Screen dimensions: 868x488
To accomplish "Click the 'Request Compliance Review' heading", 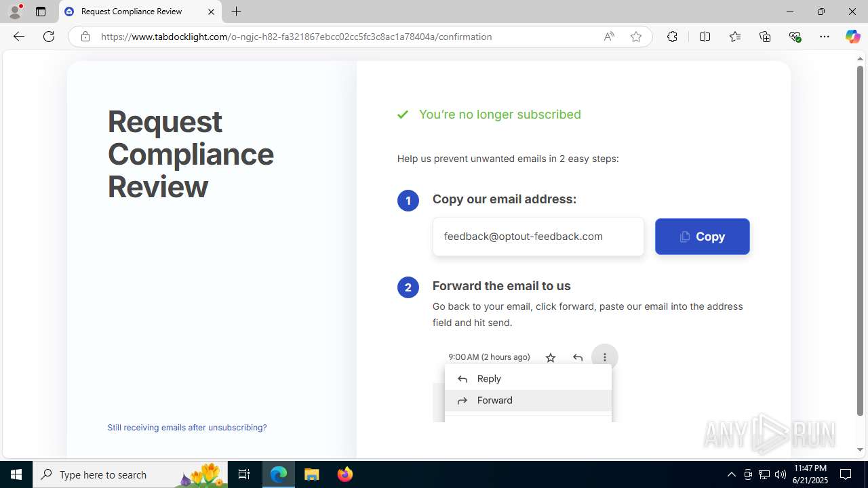I will pos(191,154).
